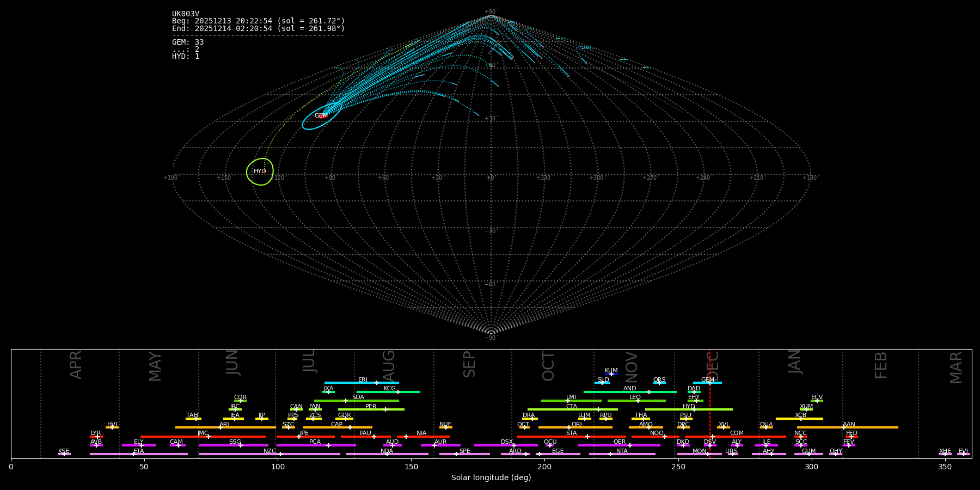
Task: Click the +90 north pole label
Action: pyautogui.click(x=491, y=12)
